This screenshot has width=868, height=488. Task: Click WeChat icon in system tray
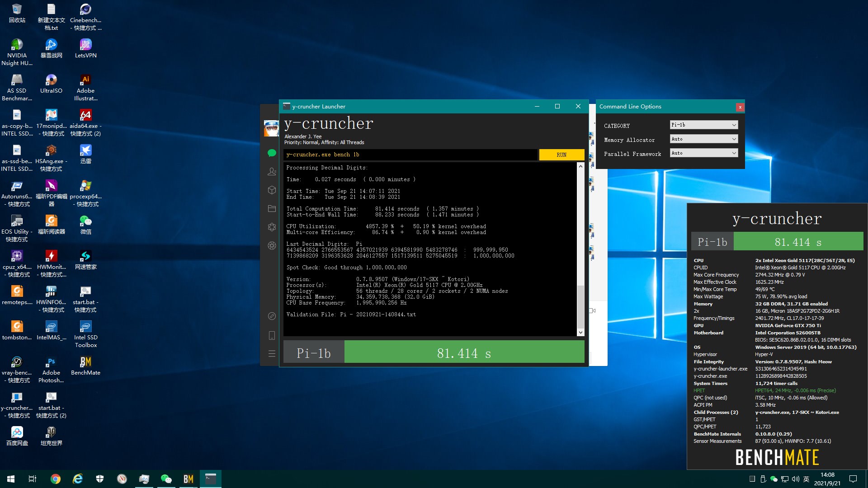click(774, 479)
